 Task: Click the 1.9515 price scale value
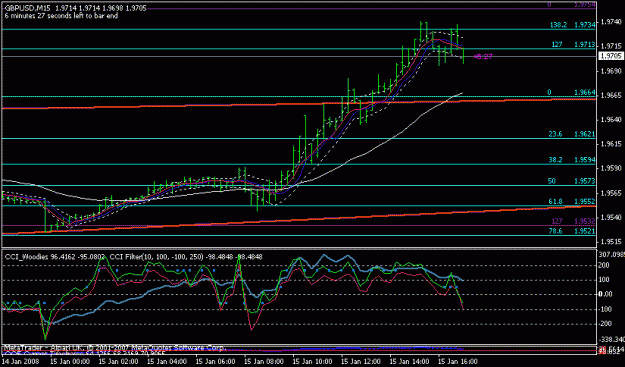point(611,242)
